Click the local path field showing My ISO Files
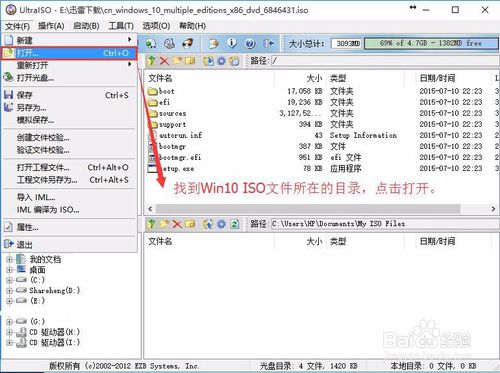The width and height of the screenshot is (500, 373). pyautogui.click(x=384, y=224)
